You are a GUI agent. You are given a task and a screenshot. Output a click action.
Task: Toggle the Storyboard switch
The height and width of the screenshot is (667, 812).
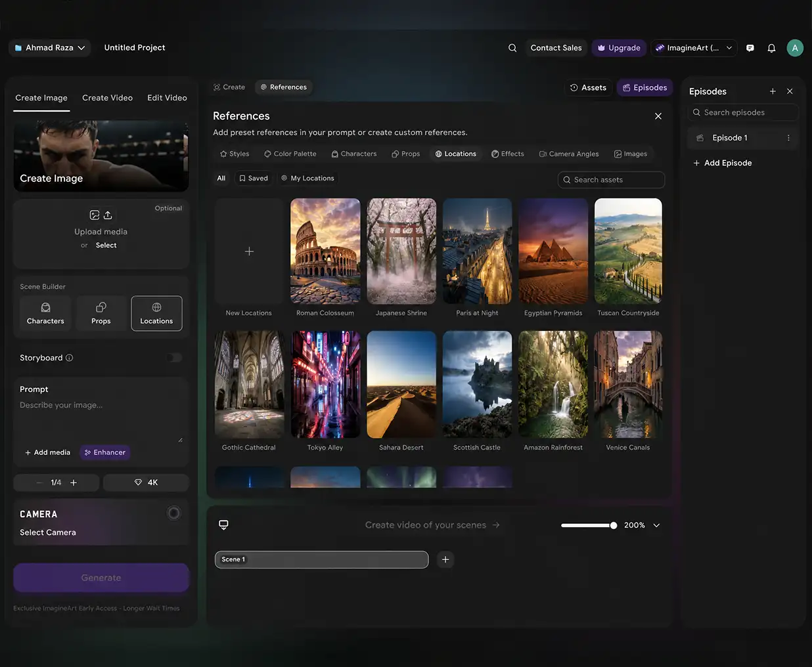pyautogui.click(x=174, y=358)
